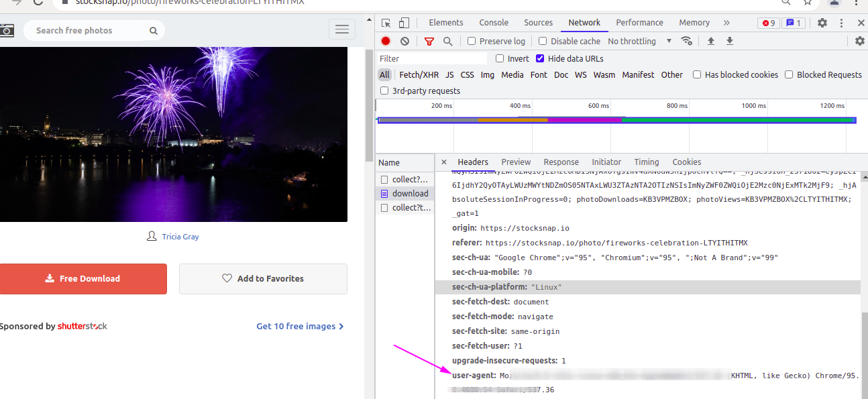This screenshot has width=868, height=399.
Task: Click the fireworks photo
Action: (174, 134)
